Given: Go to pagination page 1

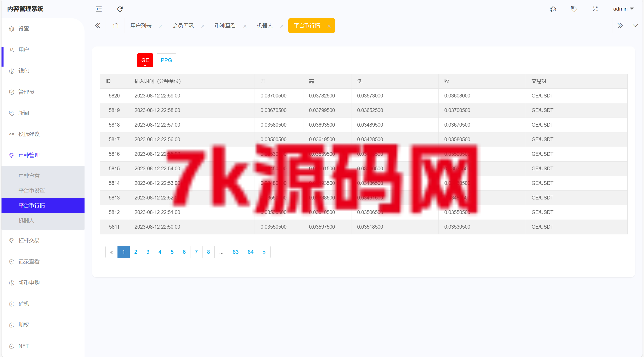Looking at the screenshot, I should pyautogui.click(x=124, y=252).
